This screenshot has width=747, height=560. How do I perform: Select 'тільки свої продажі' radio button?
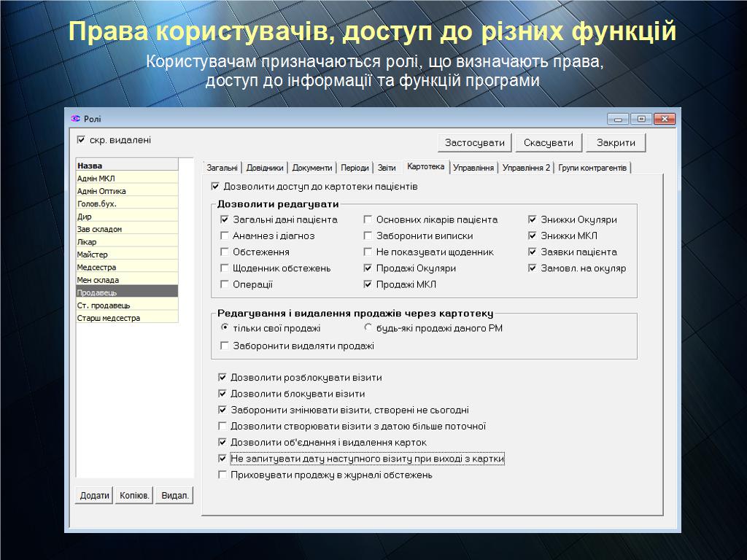[x=225, y=328]
